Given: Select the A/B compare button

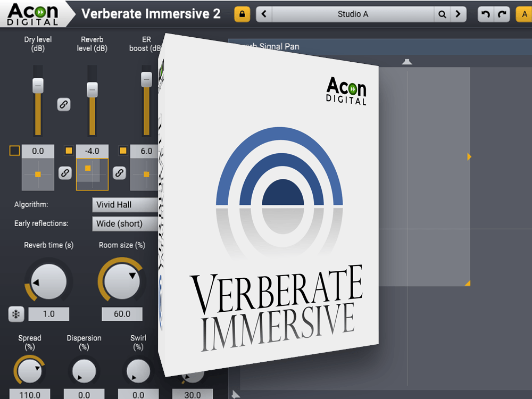Looking at the screenshot, I should (523, 14).
